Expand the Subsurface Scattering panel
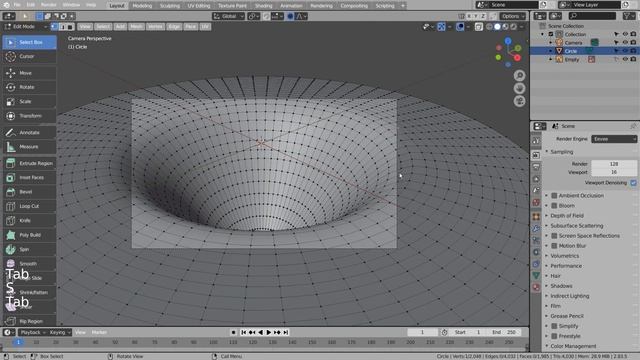The image size is (640, 360). tap(576, 226)
